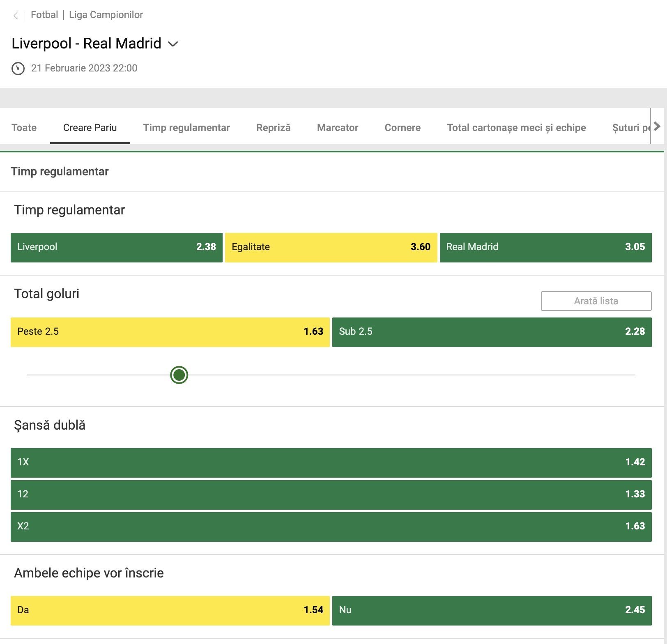The image size is (667, 644).
Task: Click the Șansă dublă market title
Action: click(x=50, y=425)
